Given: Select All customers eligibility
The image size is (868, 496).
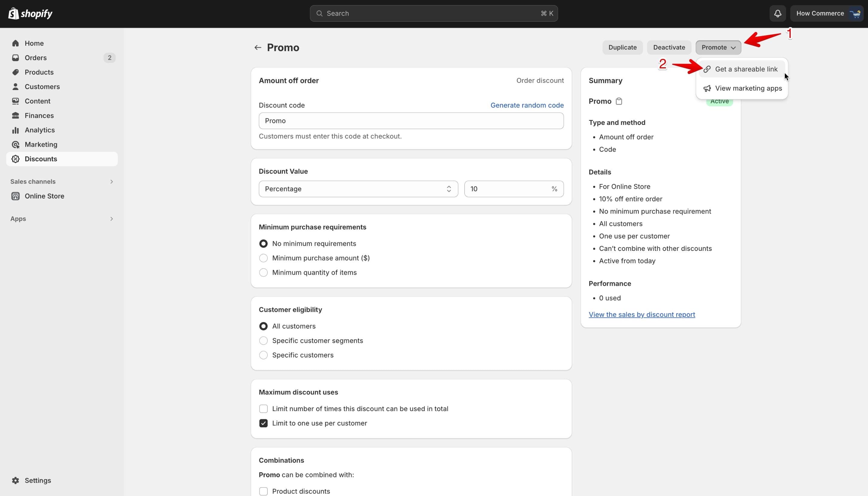Looking at the screenshot, I should (263, 326).
